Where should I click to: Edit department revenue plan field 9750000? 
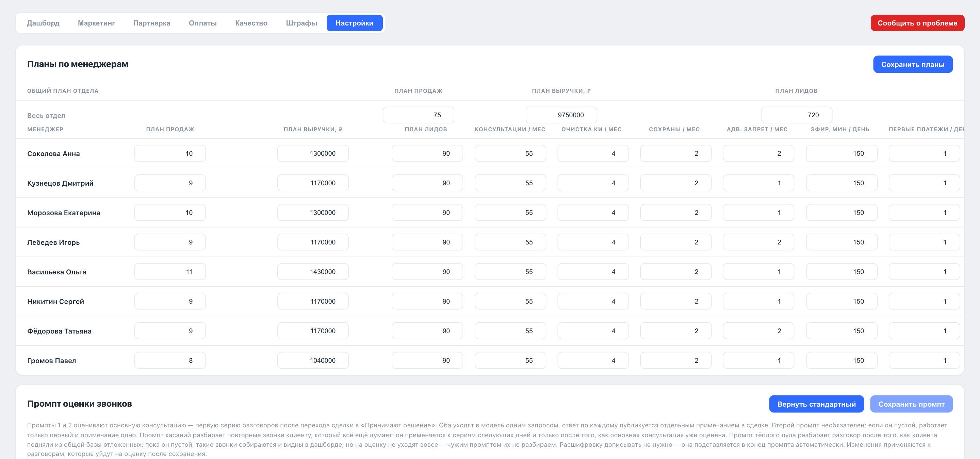click(561, 115)
